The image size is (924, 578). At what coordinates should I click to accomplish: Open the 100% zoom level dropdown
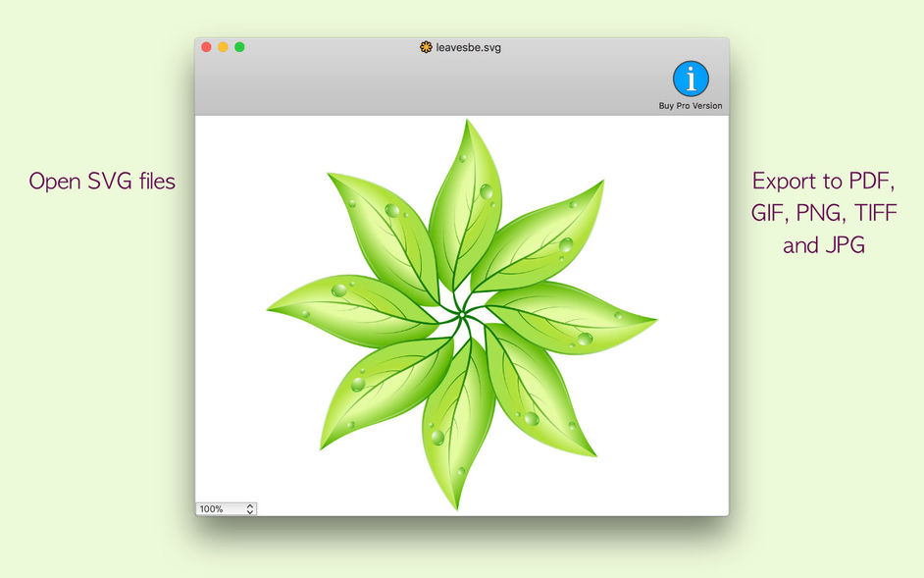pyautogui.click(x=227, y=508)
